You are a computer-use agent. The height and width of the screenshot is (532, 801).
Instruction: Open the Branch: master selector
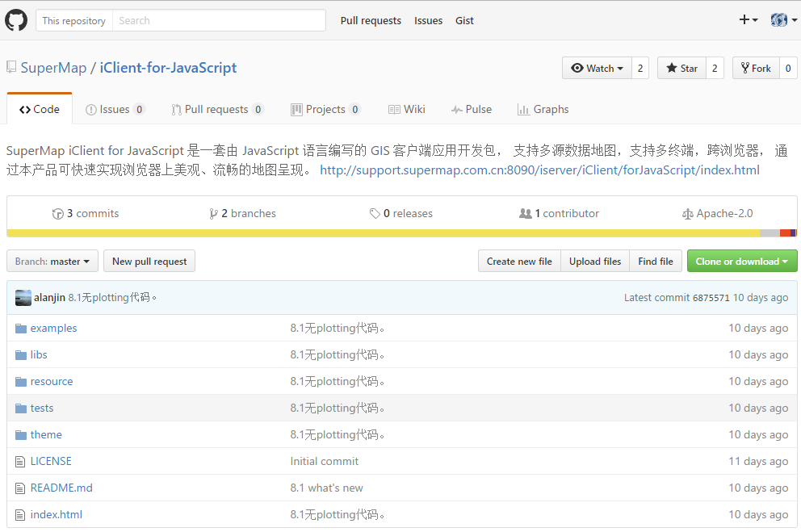pyautogui.click(x=52, y=261)
